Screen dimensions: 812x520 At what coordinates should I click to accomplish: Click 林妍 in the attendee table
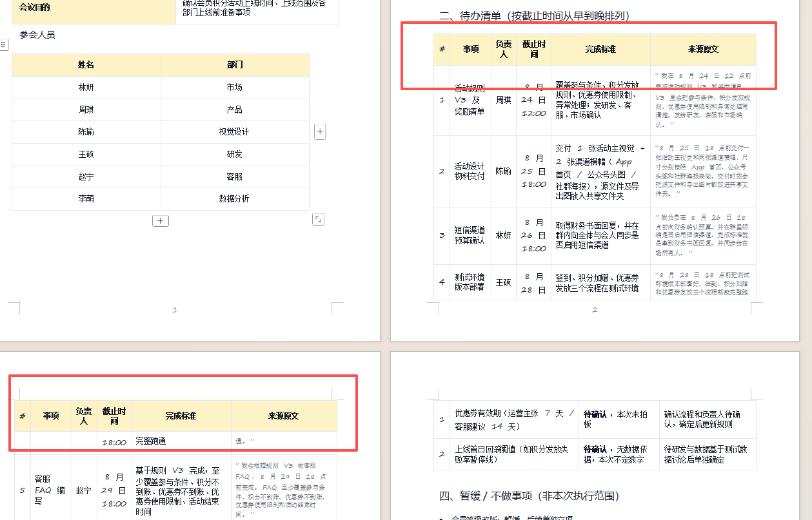86,88
